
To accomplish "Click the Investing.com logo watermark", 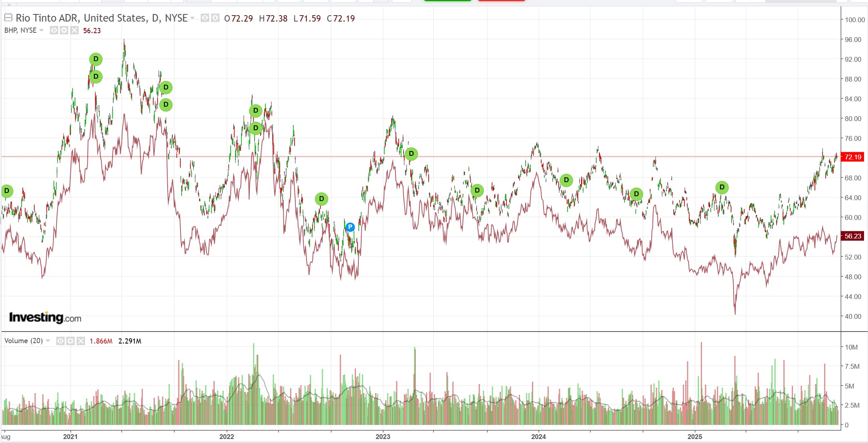I will point(45,318).
